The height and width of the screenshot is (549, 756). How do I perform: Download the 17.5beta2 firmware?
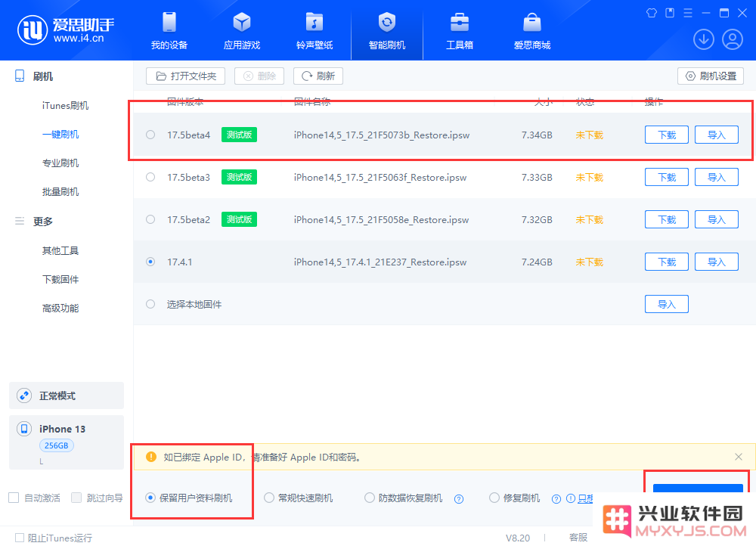[x=667, y=219]
